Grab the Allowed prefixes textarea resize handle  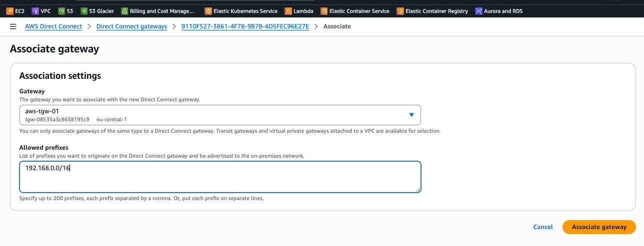click(418, 190)
